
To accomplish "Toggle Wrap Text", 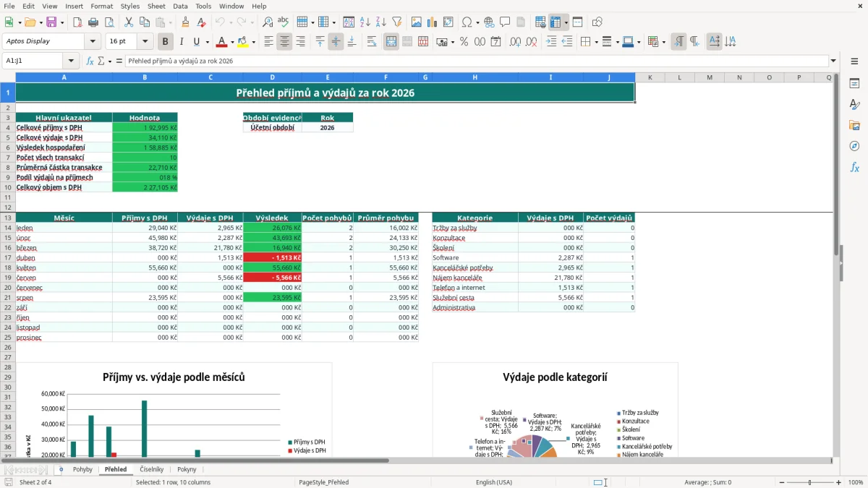I will (x=372, y=42).
